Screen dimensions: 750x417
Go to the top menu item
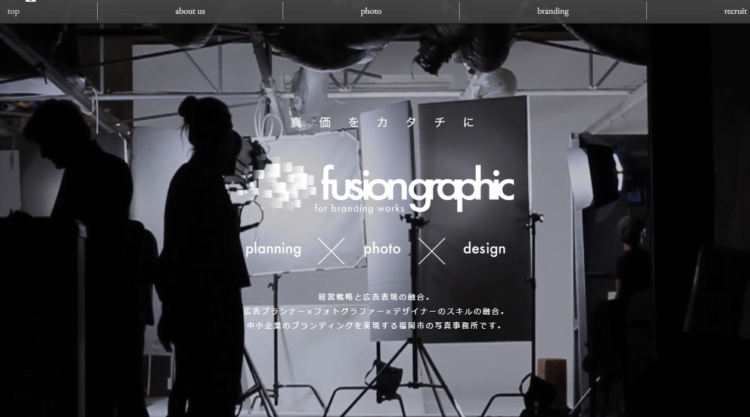coord(13,11)
